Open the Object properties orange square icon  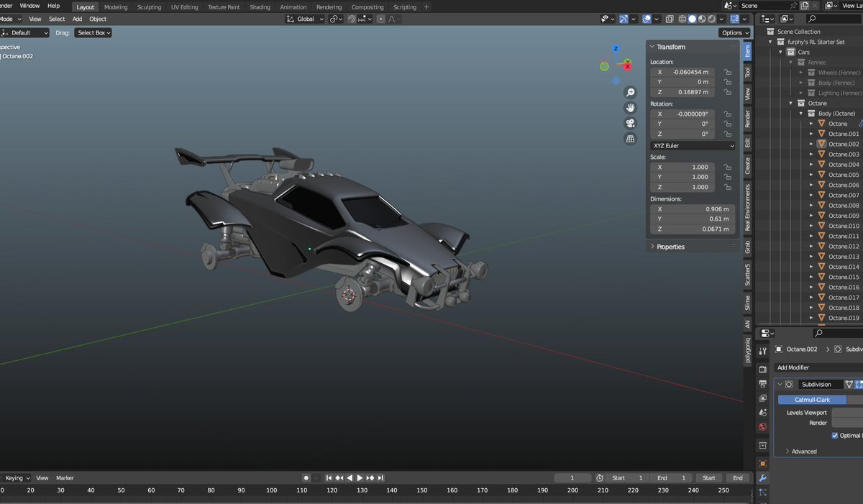tap(763, 464)
